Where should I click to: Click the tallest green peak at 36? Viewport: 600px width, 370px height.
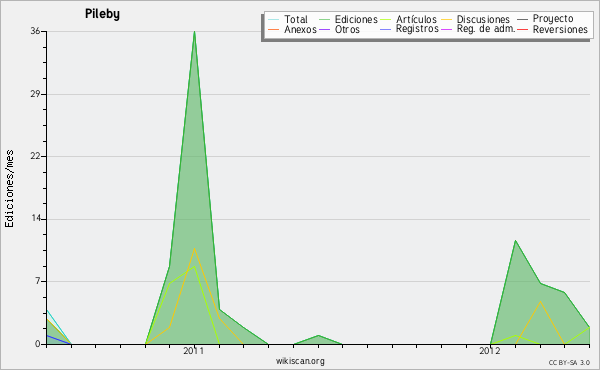(194, 32)
